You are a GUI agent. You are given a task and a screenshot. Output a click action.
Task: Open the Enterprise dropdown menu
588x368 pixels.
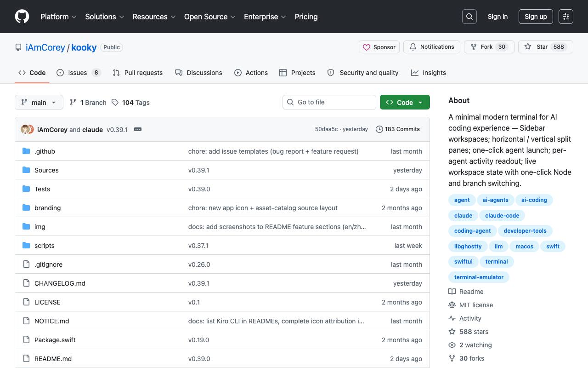pos(265,17)
